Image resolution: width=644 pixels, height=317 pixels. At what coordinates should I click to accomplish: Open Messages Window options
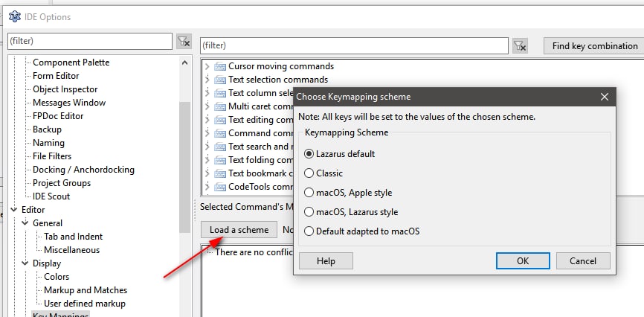pos(69,103)
